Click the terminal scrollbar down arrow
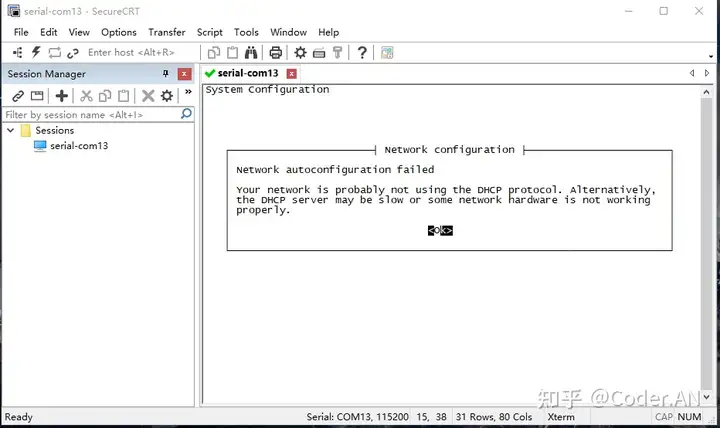This screenshot has width=720, height=428. (x=706, y=396)
